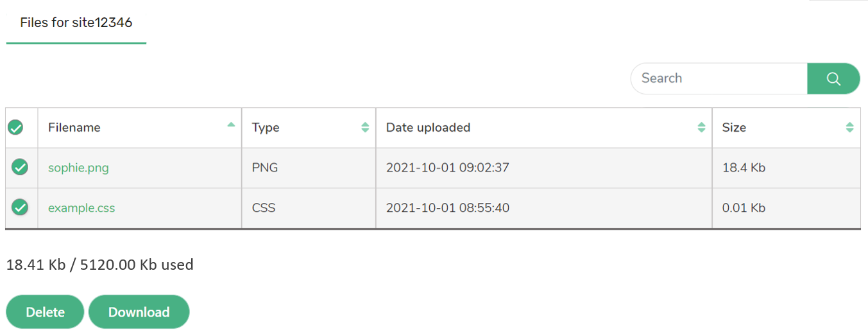
Task: Click the Download button
Action: click(x=139, y=312)
